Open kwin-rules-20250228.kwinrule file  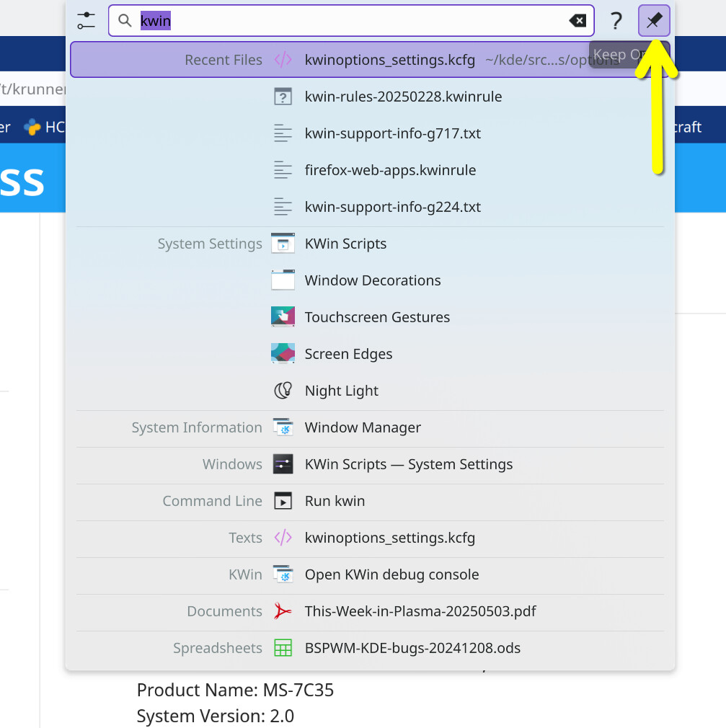(370, 97)
